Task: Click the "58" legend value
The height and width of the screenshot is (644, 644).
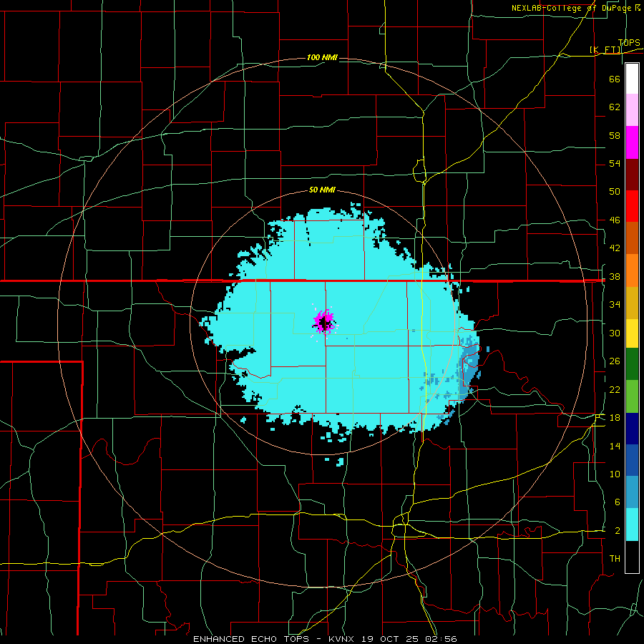Action: coord(615,135)
